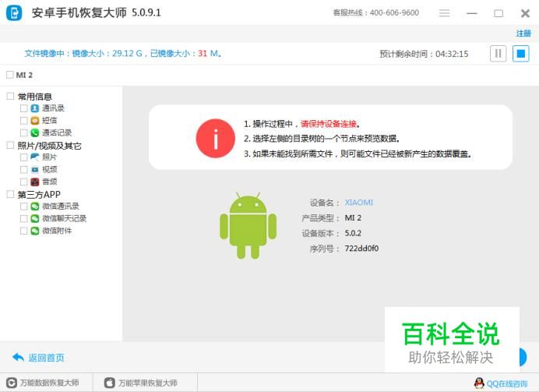Viewport: 539px width, 392px height.
Task: Tick the 照片/视频及其它 category checkbox
Action: (10, 145)
